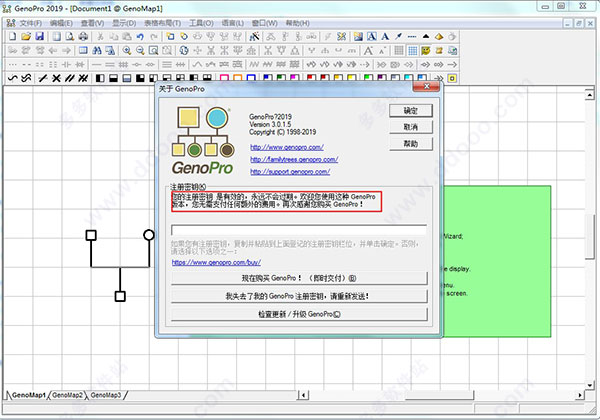Select the single slash marker icon

pyautogui.click(x=43, y=78)
